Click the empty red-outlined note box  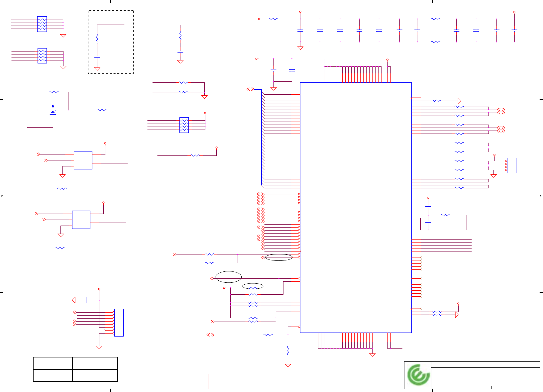[x=304, y=381]
